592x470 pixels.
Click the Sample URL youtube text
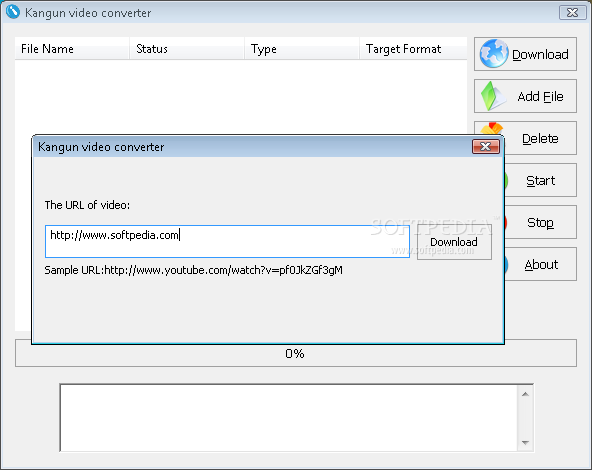click(193, 270)
